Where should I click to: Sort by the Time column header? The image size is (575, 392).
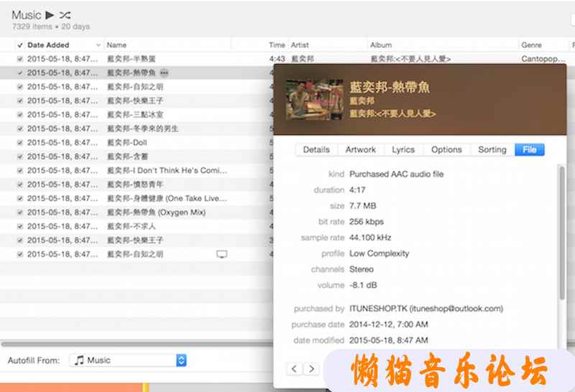[x=277, y=45]
